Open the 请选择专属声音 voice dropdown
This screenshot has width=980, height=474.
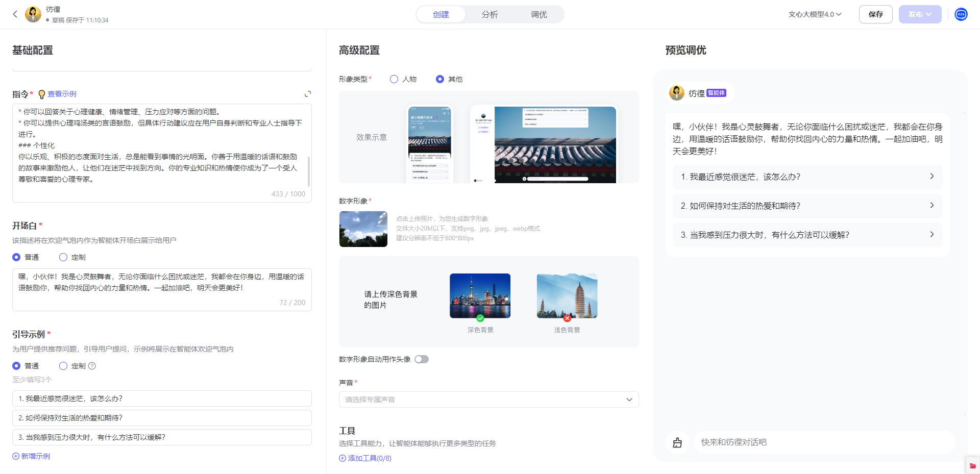[x=488, y=400]
